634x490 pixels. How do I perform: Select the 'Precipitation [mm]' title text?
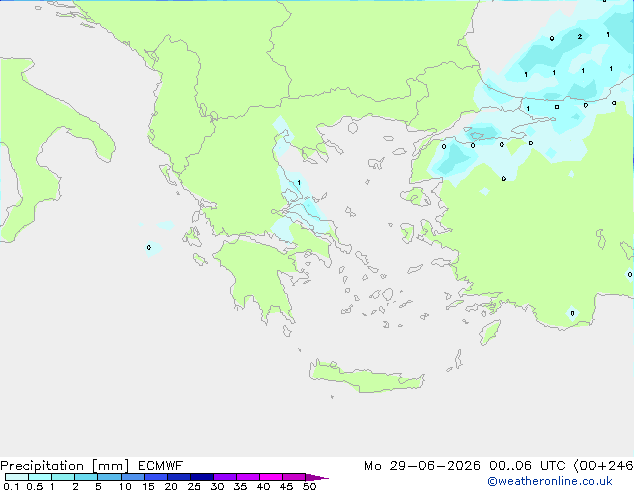click(x=65, y=466)
